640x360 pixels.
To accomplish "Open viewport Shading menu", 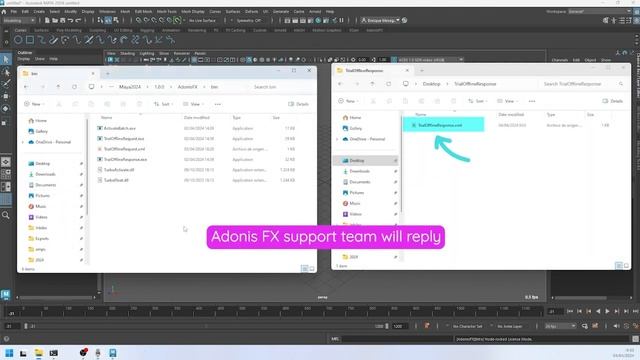I will tap(127, 53).
